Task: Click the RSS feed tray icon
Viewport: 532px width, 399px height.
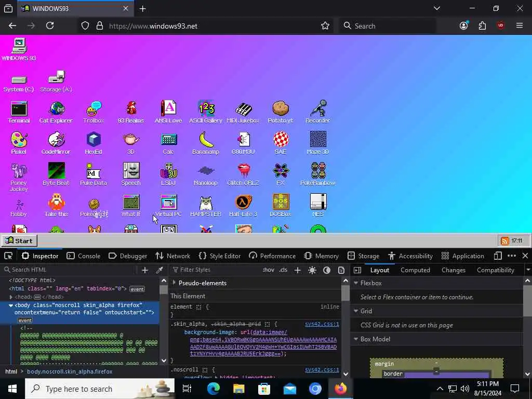Action: tap(505, 241)
